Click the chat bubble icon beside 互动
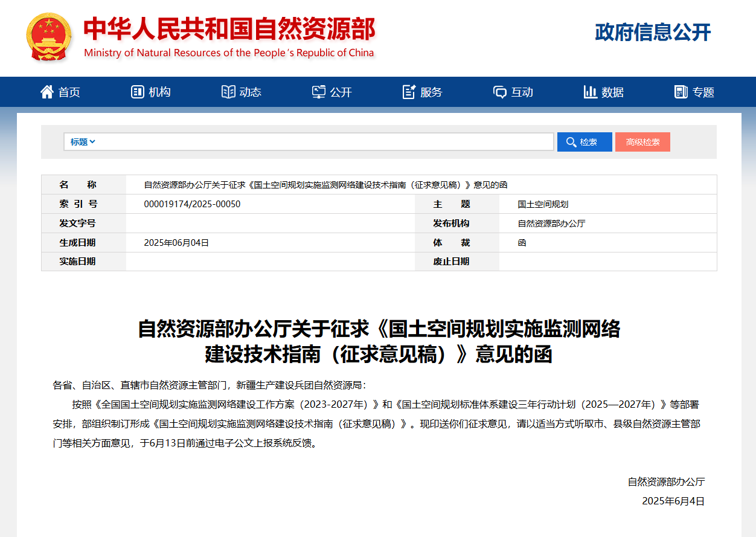 500,92
